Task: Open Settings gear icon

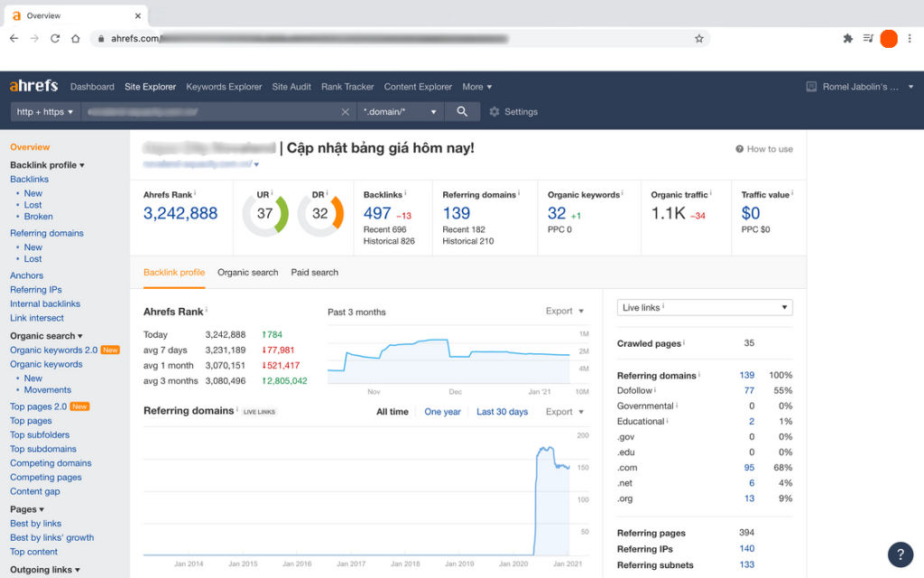Action: pos(494,112)
